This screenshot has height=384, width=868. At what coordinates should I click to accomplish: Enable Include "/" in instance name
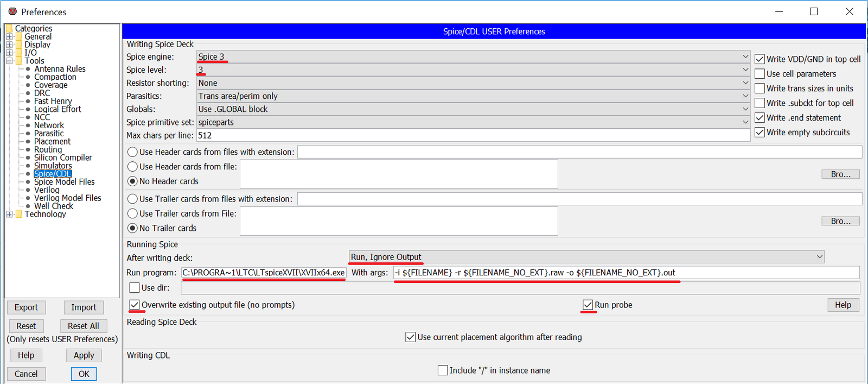[x=443, y=370]
